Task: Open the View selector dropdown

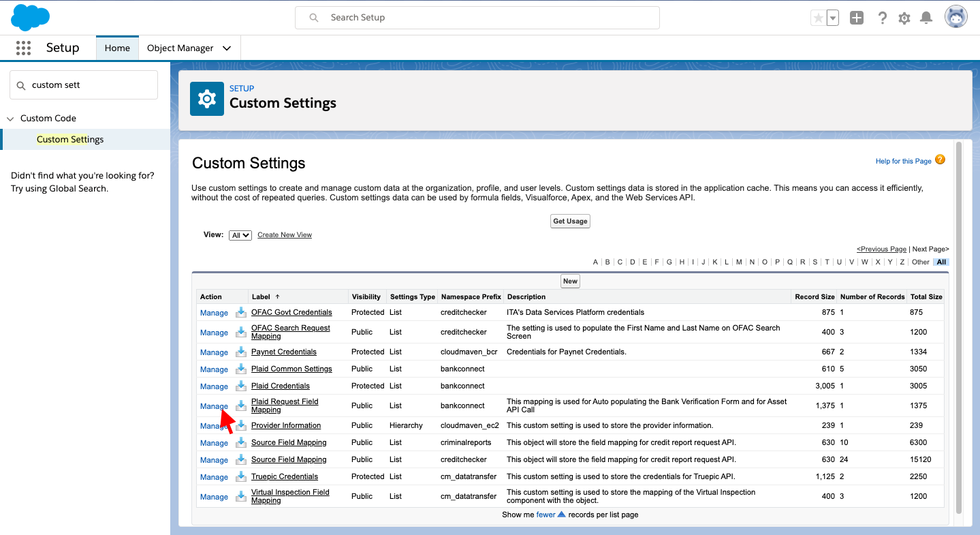Action: [240, 235]
